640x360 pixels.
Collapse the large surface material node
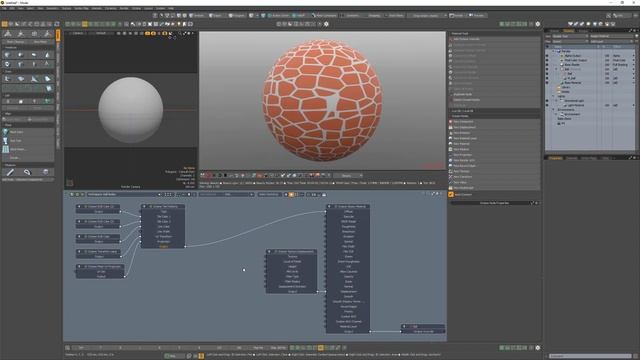point(330,207)
